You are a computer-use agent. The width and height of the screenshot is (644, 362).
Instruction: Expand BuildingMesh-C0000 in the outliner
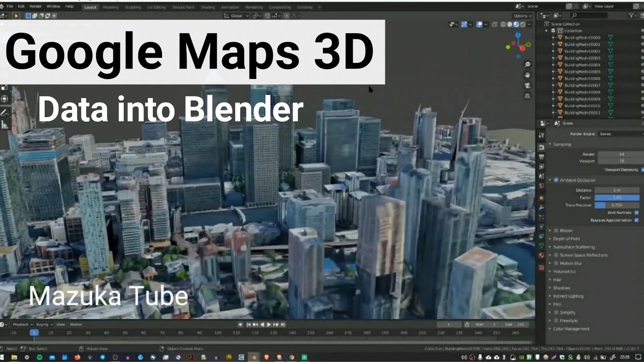click(x=553, y=38)
